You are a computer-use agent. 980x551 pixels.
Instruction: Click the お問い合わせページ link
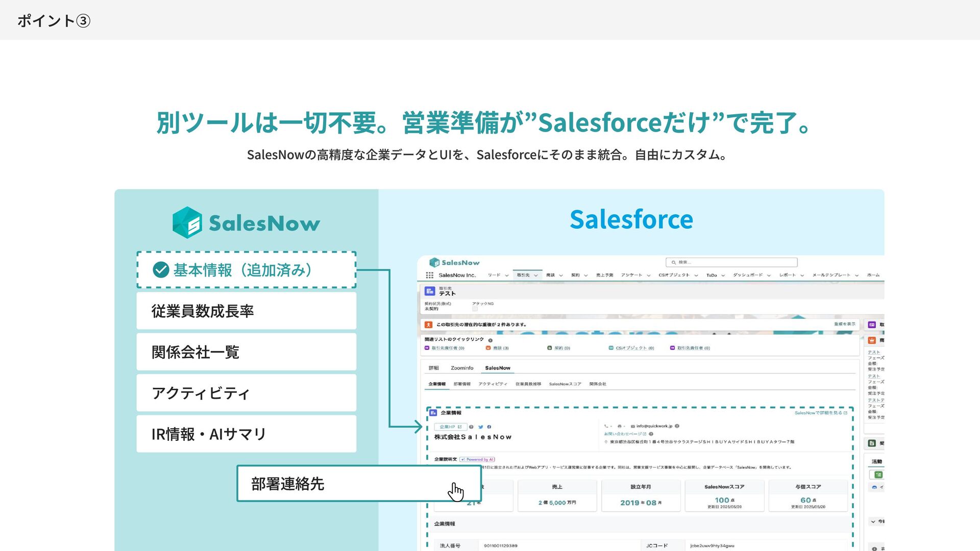pyautogui.click(x=625, y=434)
